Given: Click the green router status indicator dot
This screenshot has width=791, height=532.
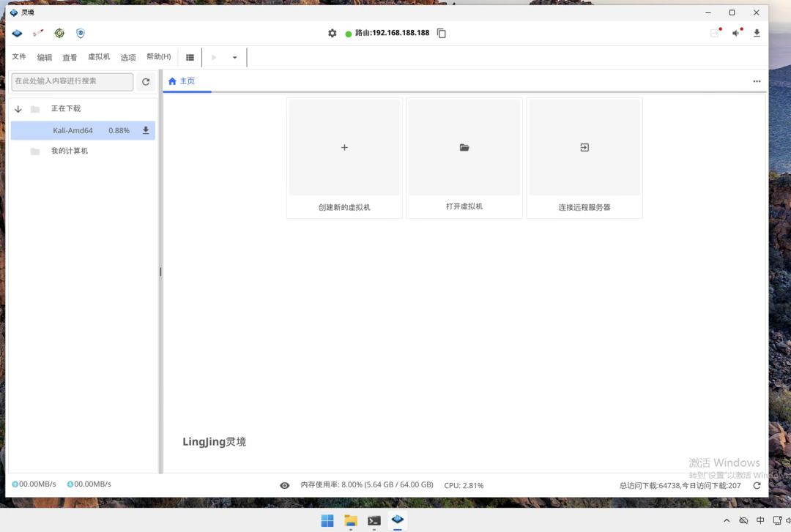Looking at the screenshot, I should (x=348, y=34).
